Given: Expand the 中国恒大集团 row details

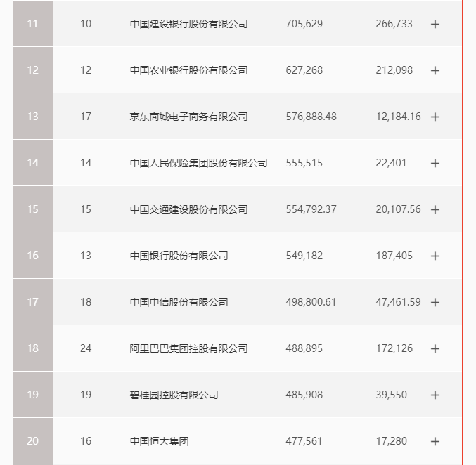Looking at the screenshot, I should click(435, 441).
